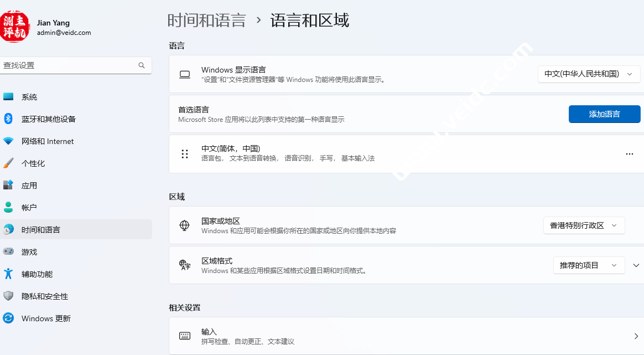Click the paintbrush icon for 个性化

pos(8,163)
